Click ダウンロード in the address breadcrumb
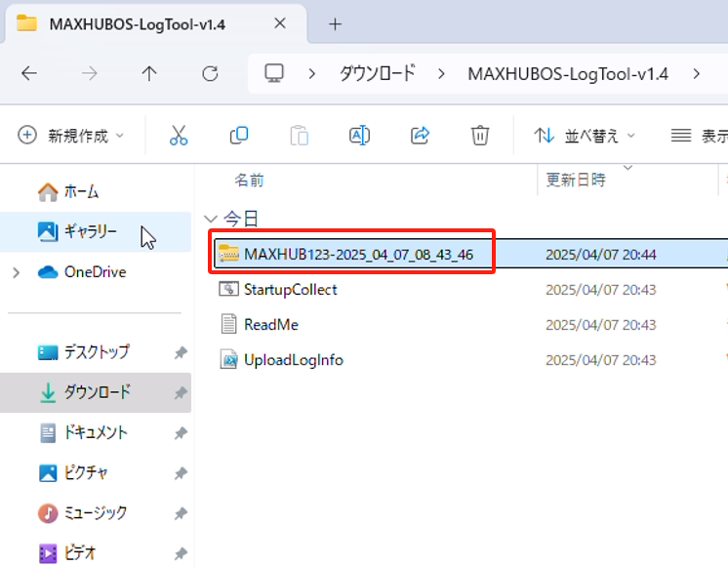 pos(377,73)
